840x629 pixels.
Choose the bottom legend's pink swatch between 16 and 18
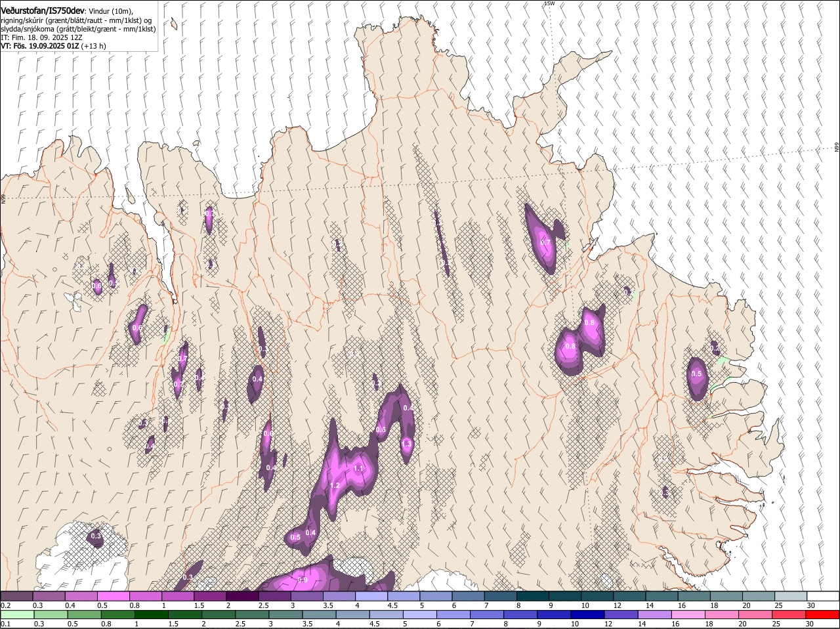[x=688, y=615]
